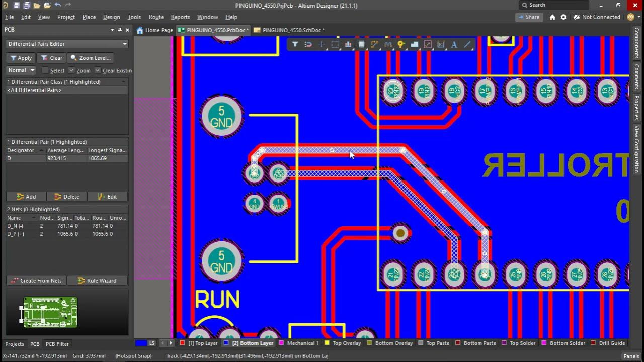Toggle the Clear Existing checkbox
This screenshot has width=644, height=362.
tap(98, 70)
